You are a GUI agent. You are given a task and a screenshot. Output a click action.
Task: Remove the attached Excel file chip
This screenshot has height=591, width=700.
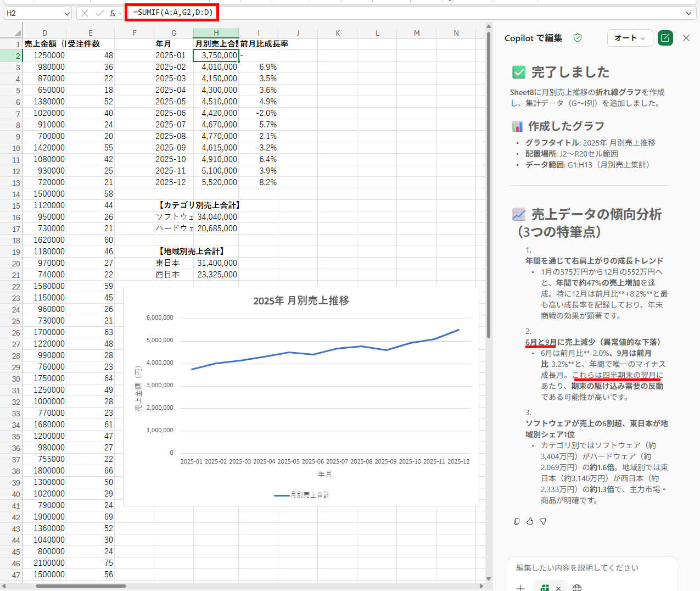pyautogui.click(x=558, y=588)
